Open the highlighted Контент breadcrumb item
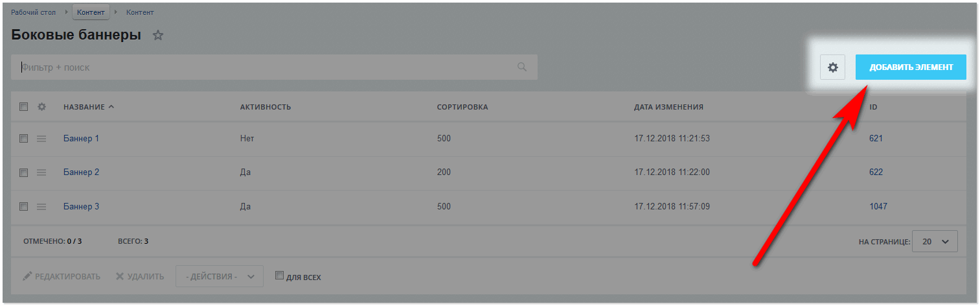980x306 pixels. click(91, 12)
